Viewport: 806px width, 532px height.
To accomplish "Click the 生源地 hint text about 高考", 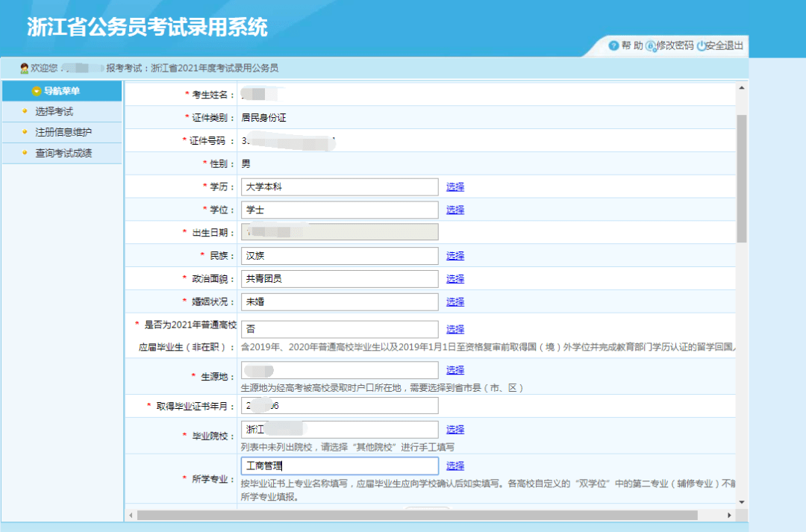I will 382,387.
